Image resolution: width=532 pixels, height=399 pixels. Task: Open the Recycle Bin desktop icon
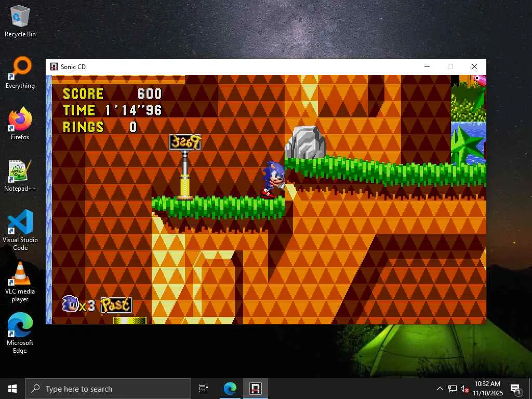click(x=20, y=21)
